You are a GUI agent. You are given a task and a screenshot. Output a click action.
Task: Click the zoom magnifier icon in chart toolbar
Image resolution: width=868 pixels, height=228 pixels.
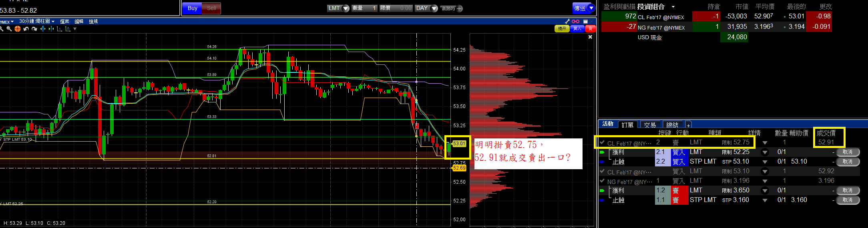tap(9, 29)
